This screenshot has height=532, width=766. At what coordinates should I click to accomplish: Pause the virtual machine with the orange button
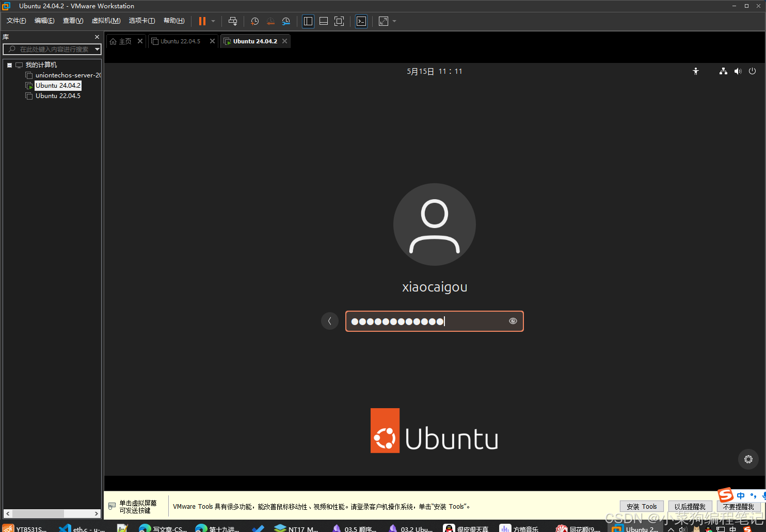click(202, 21)
